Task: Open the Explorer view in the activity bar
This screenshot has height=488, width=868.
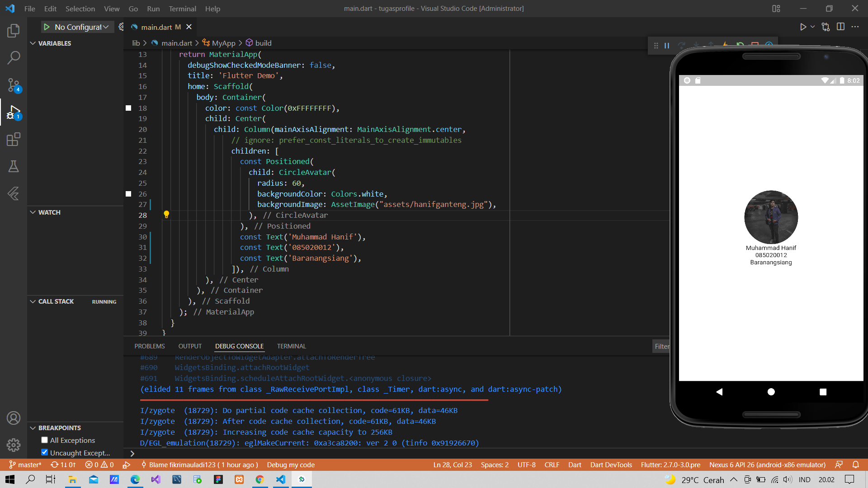Action: (14, 31)
